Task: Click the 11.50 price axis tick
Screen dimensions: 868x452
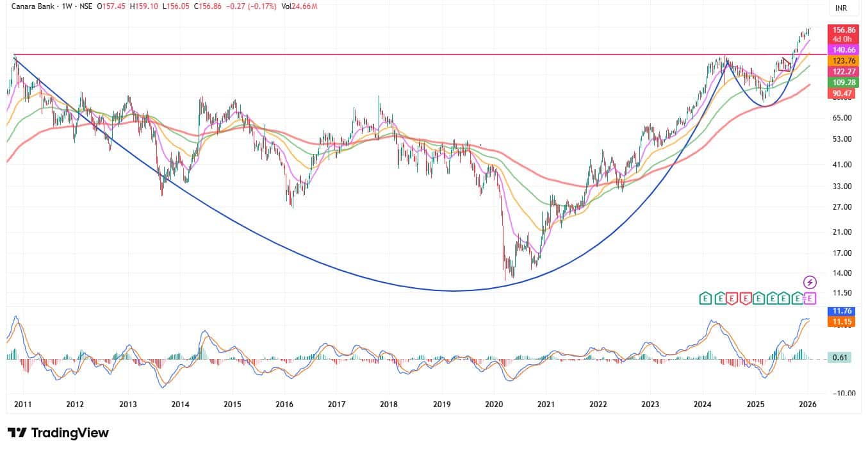Action: pyautogui.click(x=842, y=293)
